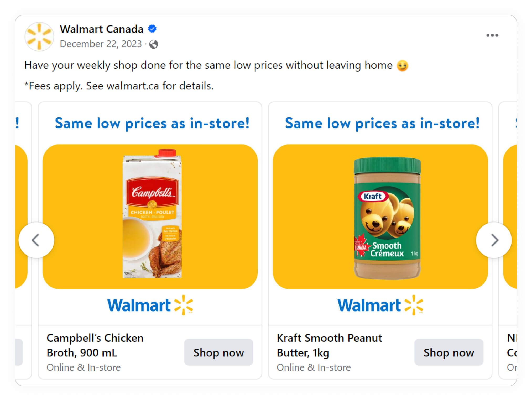This screenshot has height=401, width=532.
Task: Click the Walmart logo under Campbell's broth
Action: [150, 305]
